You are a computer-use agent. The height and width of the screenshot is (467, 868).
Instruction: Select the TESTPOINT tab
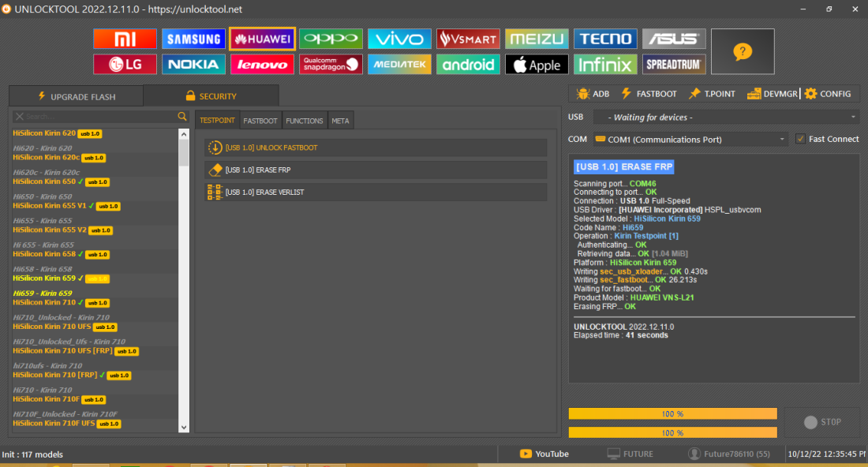(217, 120)
